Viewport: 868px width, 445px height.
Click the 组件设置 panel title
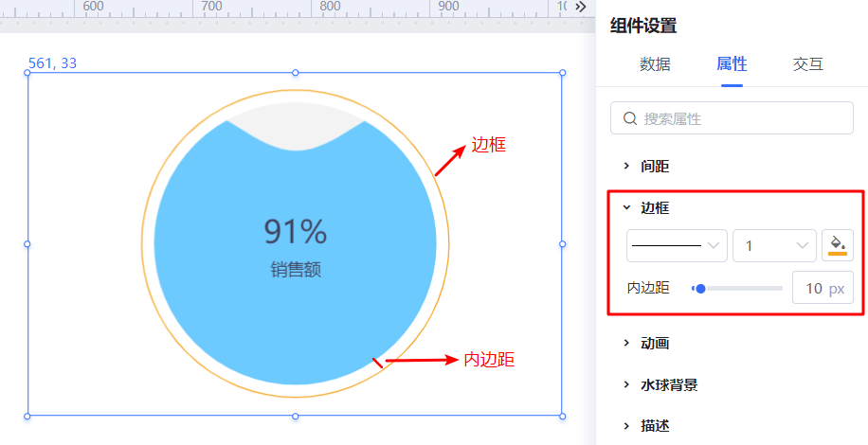click(643, 26)
